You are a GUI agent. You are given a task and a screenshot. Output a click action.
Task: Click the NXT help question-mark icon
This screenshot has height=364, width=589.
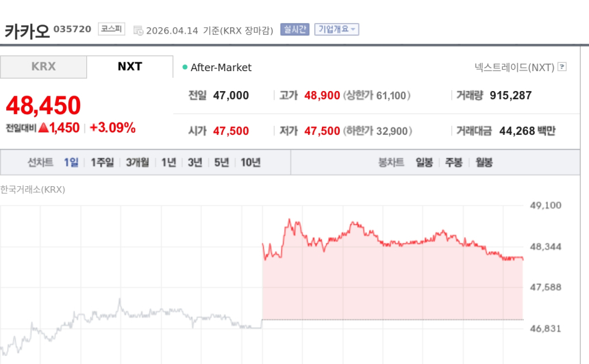click(562, 67)
